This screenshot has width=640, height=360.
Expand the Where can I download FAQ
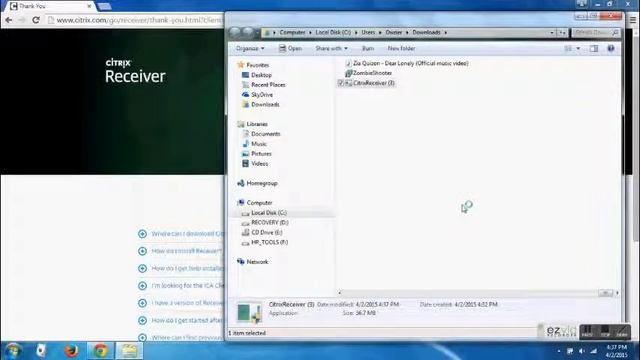(142, 234)
